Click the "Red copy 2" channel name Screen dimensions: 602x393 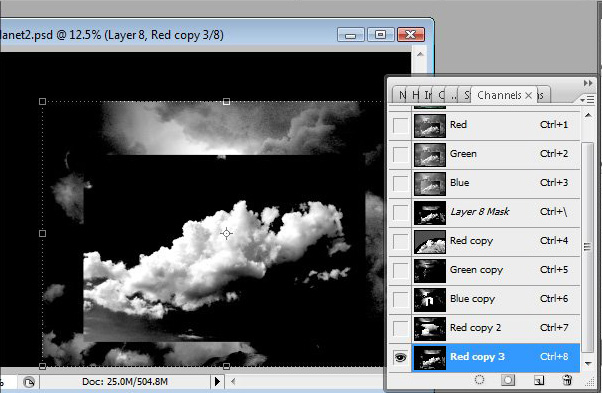pos(475,328)
